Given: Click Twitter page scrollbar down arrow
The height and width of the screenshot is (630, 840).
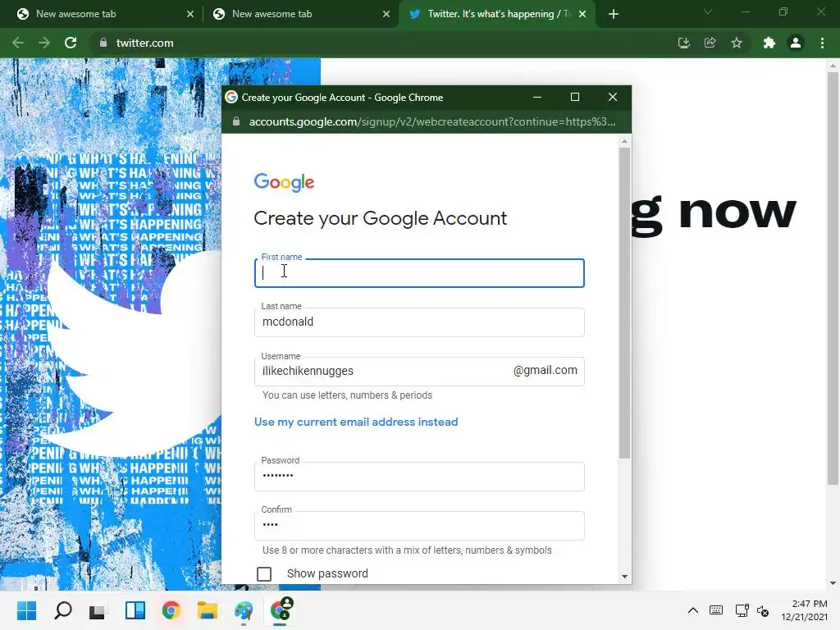Looking at the screenshot, I should [833, 583].
